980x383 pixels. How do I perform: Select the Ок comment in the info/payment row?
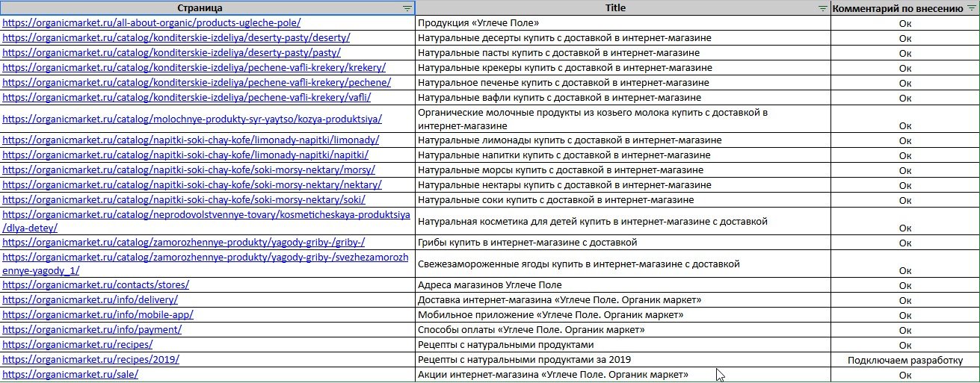pos(905,330)
